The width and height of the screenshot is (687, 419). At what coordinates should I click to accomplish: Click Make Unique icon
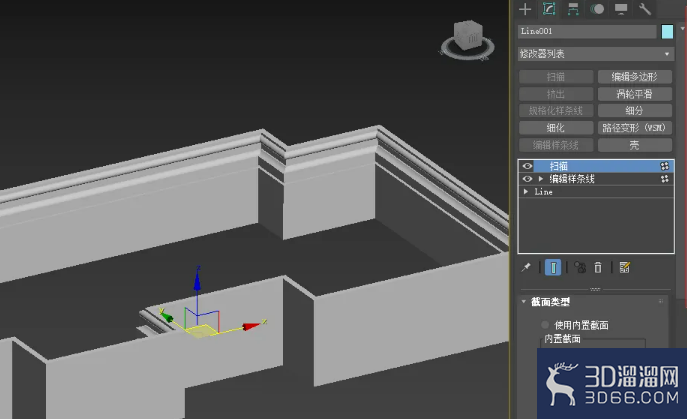[x=580, y=267]
